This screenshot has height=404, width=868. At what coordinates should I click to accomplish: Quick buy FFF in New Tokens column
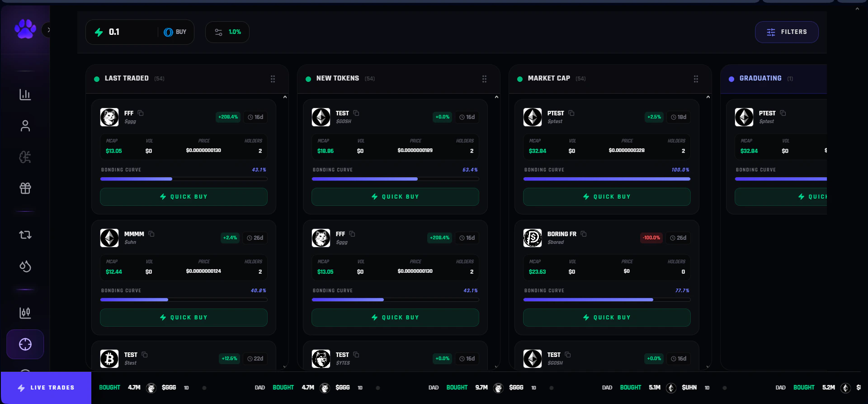click(x=395, y=318)
